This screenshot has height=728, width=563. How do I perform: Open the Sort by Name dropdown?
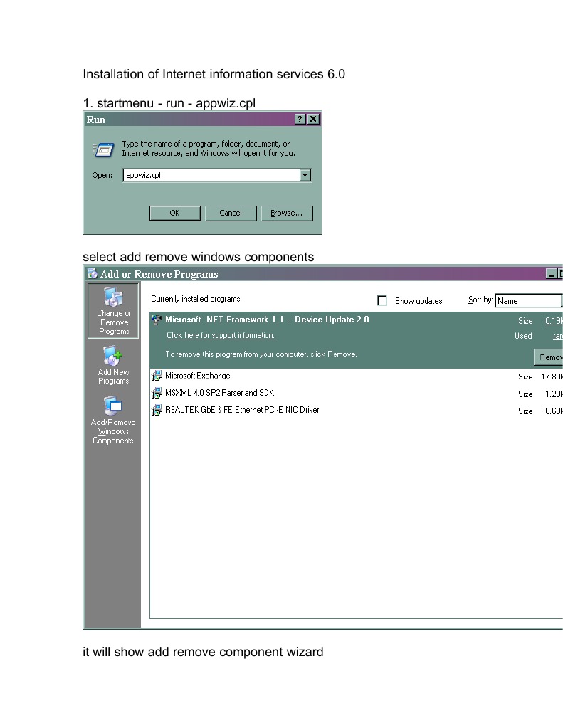tap(529, 301)
